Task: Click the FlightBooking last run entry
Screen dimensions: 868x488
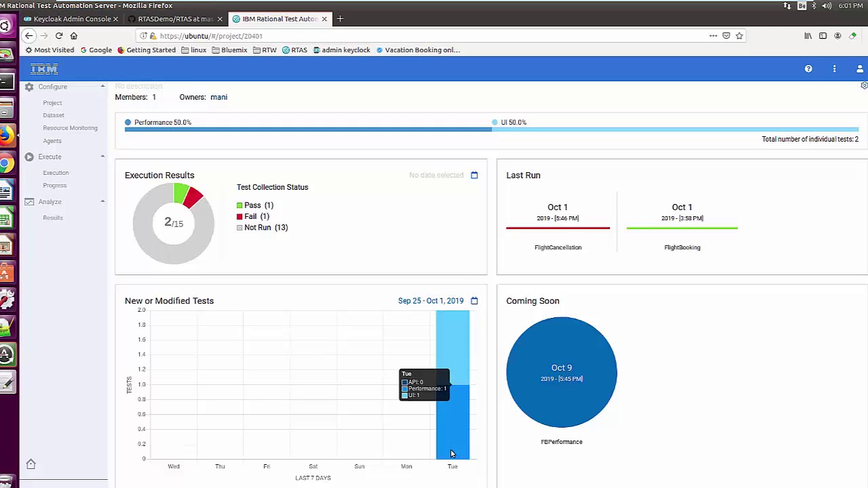Action: (x=682, y=226)
